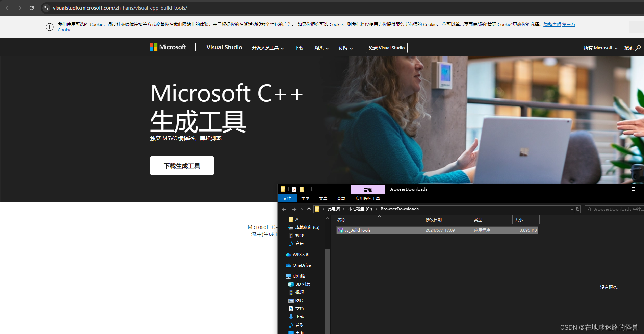Expand the 购买 dropdown
This screenshot has width=644, height=334.
click(321, 48)
